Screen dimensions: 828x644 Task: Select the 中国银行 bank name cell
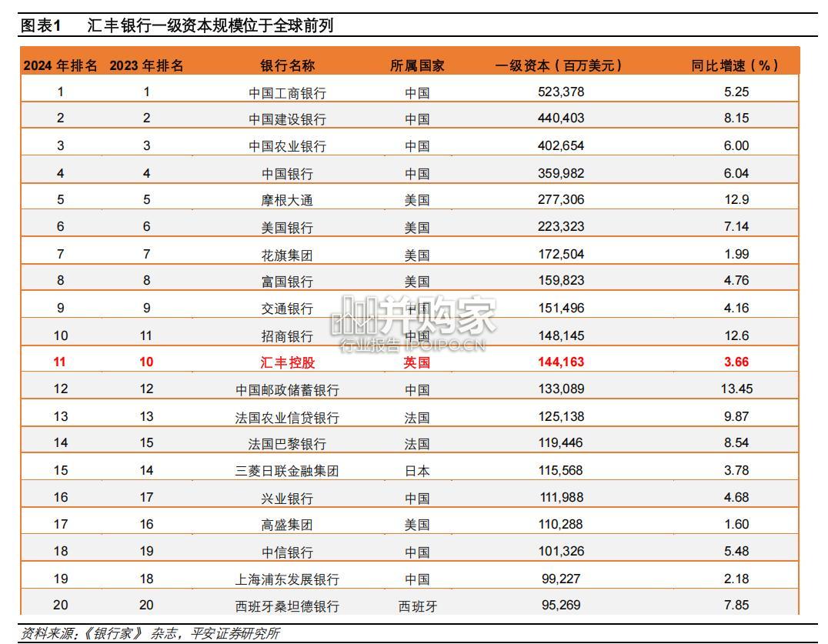[287, 174]
